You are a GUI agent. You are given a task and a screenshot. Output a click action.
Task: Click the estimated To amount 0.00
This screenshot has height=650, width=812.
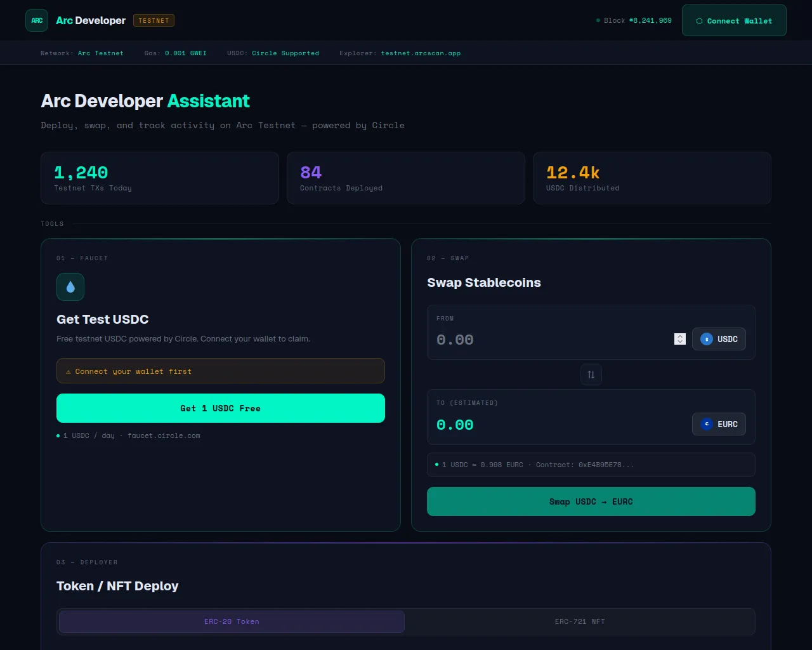(455, 425)
